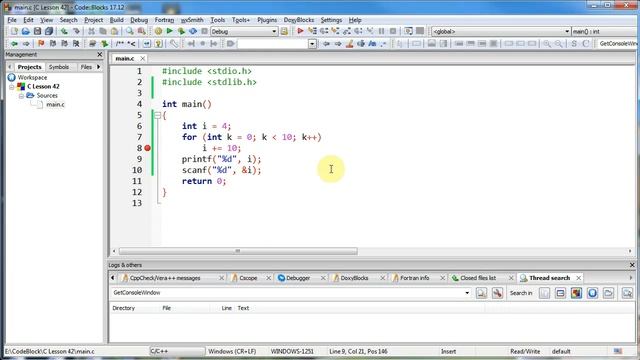The image size is (640, 360).
Task: Open the Closed files list tab
Action: click(478, 278)
